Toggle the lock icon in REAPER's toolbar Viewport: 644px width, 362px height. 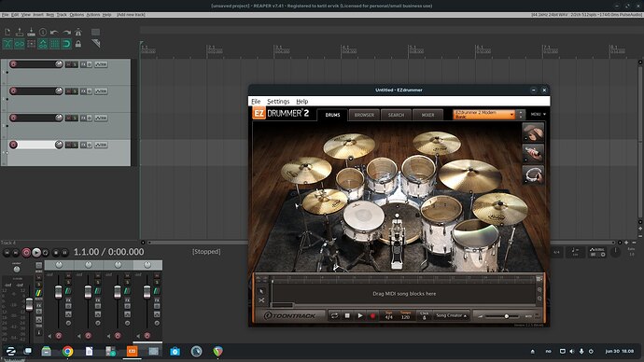pos(78,44)
